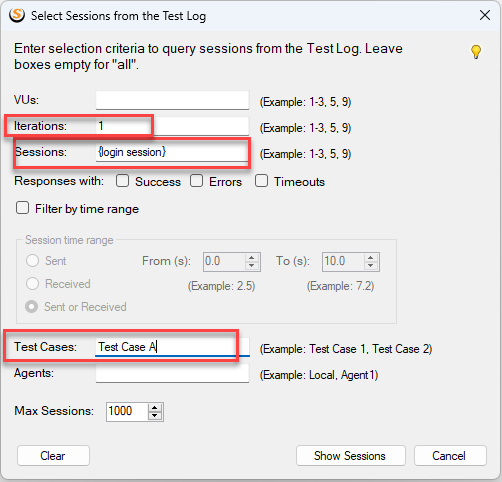This screenshot has width=502, height=482.
Task: Click the Cancel button
Action: 450,456
